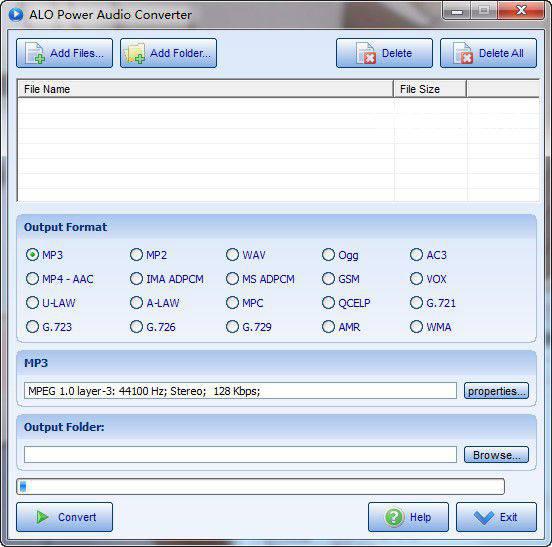552x547 pixels.
Task: Remove all files with Delete All
Action: tap(488, 53)
